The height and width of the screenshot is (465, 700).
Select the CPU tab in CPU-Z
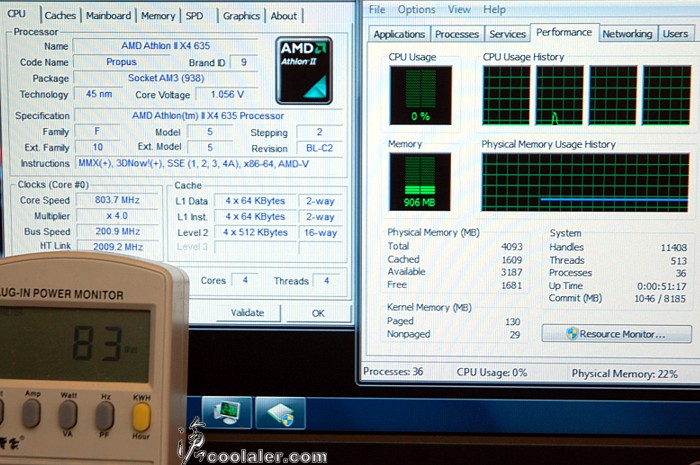click(x=17, y=14)
